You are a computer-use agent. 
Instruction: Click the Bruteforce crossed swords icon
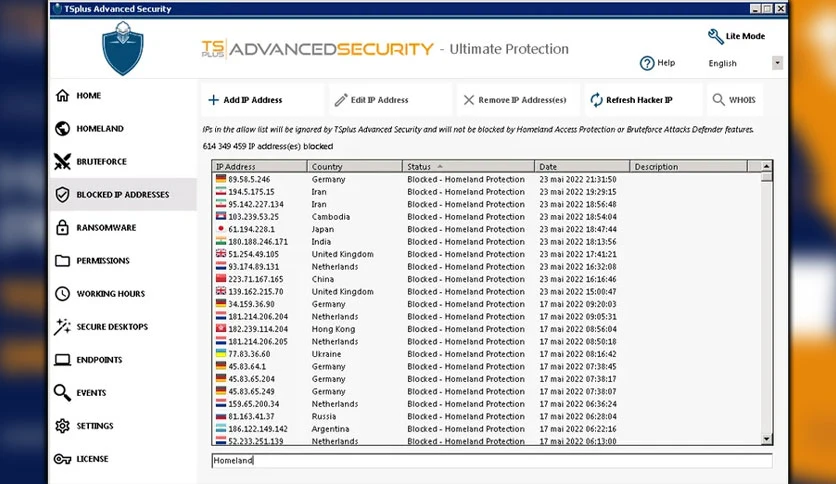click(62, 162)
